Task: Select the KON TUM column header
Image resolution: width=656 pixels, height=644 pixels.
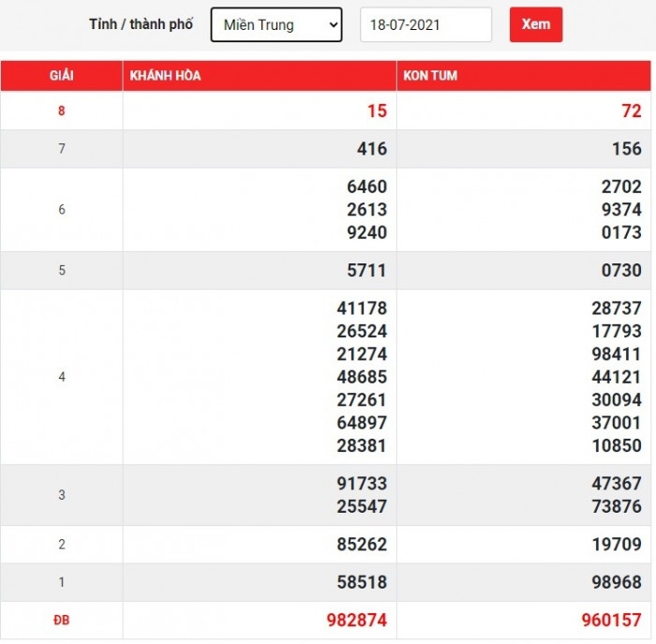Action: pyautogui.click(x=430, y=75)
